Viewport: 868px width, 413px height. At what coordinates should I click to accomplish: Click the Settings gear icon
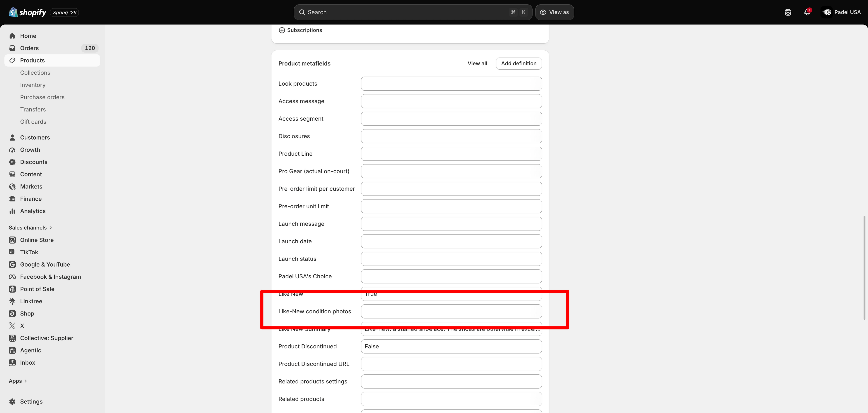[12, 401]
